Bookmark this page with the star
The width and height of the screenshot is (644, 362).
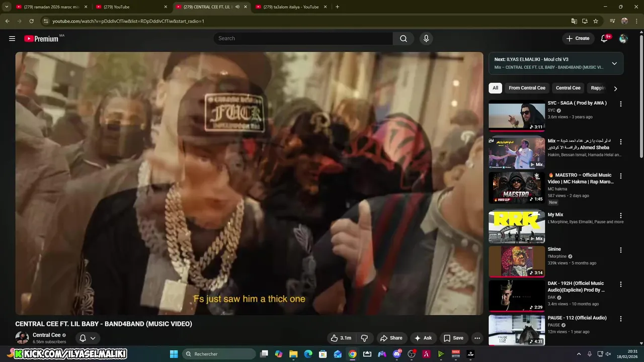(596, 21)
